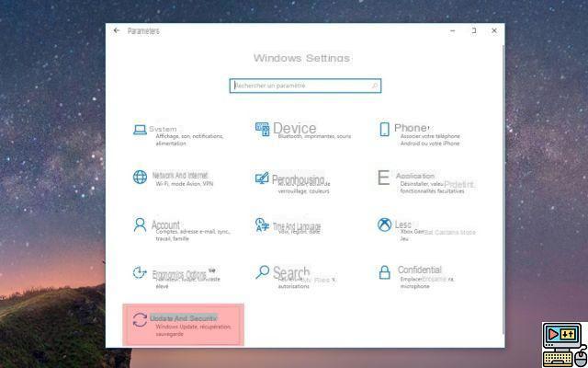Click the Windows Settings heading
This screenshot has width=588, height=368.
(x=301, y=58)
